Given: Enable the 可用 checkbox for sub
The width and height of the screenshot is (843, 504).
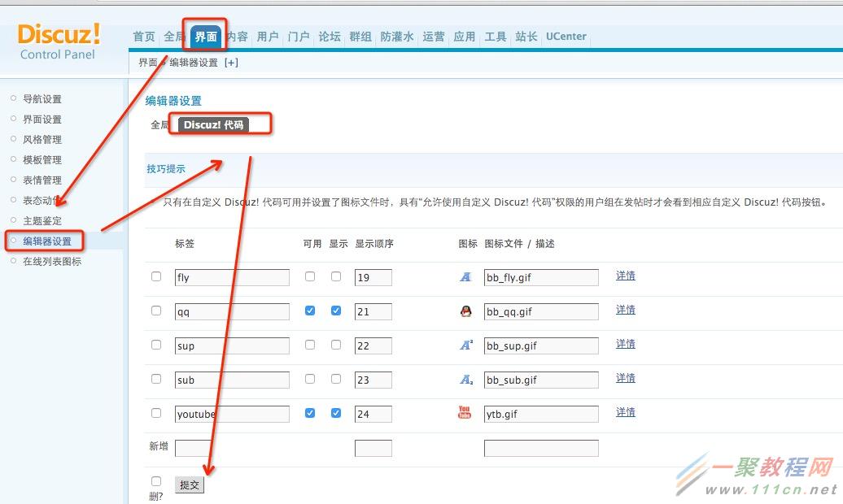Looking at the screenshot, I should 310,379.
